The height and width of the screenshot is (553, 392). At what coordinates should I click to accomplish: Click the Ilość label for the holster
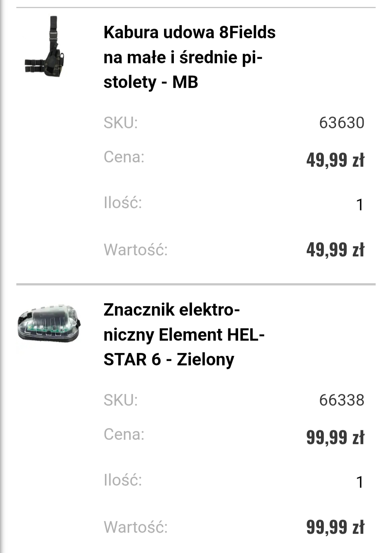123,203
